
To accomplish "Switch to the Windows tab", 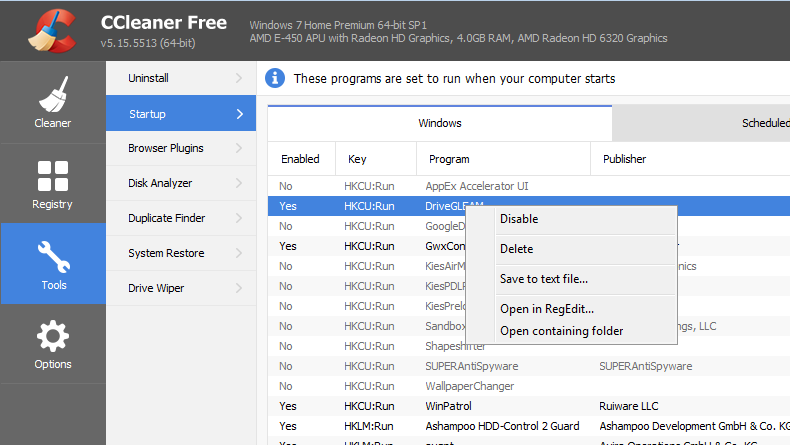I will (440, 123).
